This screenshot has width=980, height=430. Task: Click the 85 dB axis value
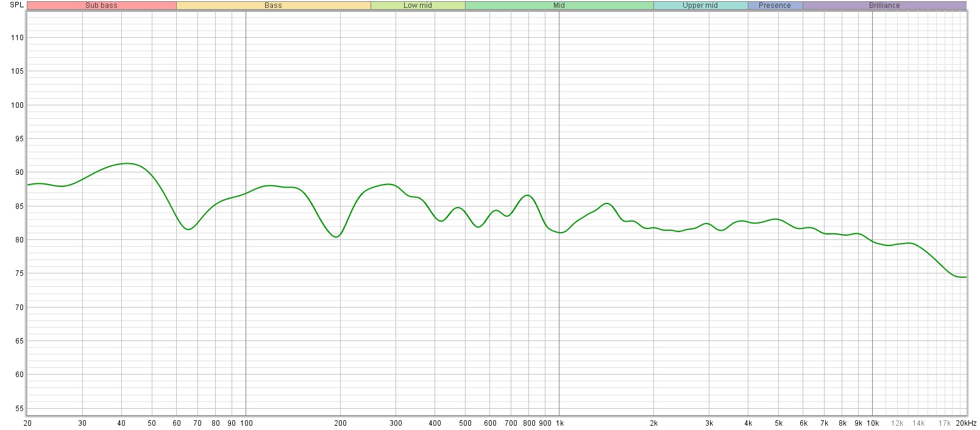(20, 206)
